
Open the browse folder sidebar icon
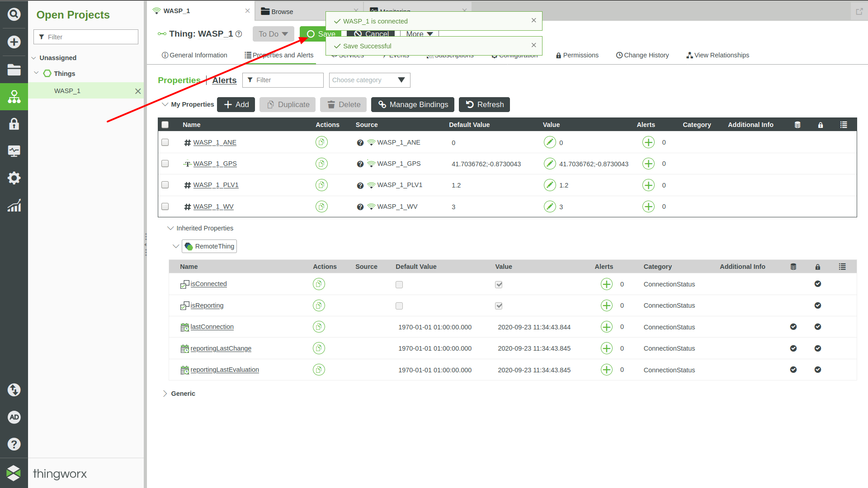coord(14,70)
